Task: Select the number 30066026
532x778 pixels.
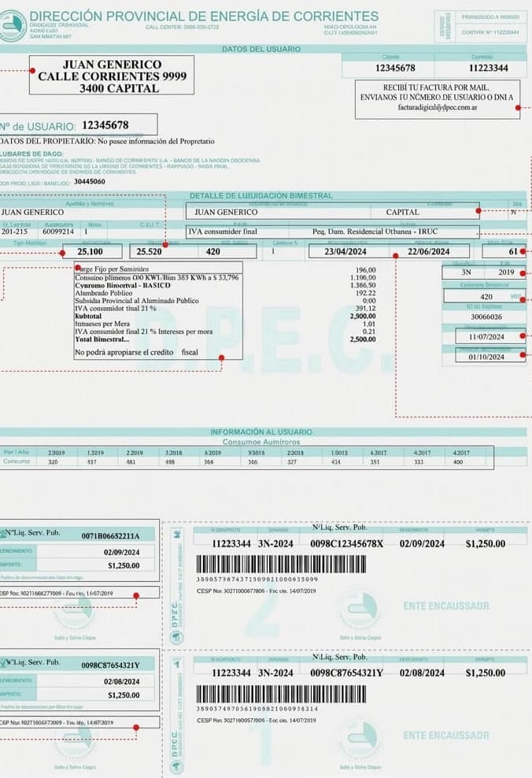Action: tap(486, 317)
